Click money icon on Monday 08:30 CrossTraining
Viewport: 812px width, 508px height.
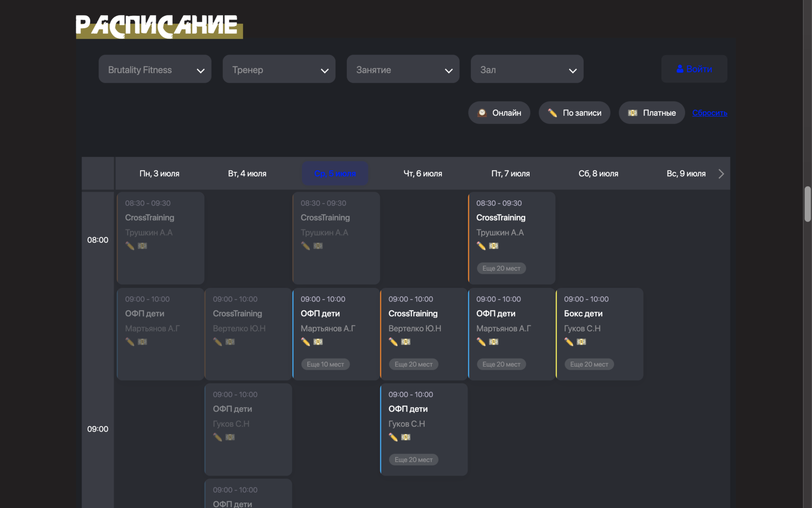[x=142, y=246]
